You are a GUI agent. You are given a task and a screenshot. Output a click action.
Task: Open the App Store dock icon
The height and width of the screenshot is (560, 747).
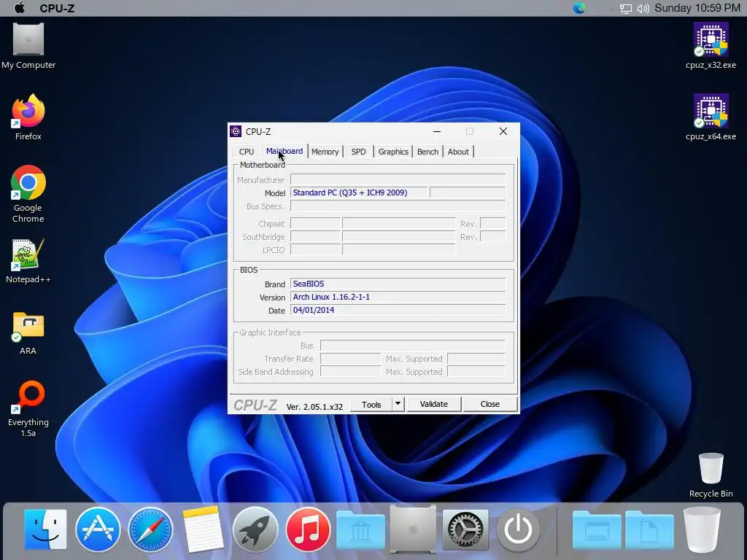click(x=98, y=529)
